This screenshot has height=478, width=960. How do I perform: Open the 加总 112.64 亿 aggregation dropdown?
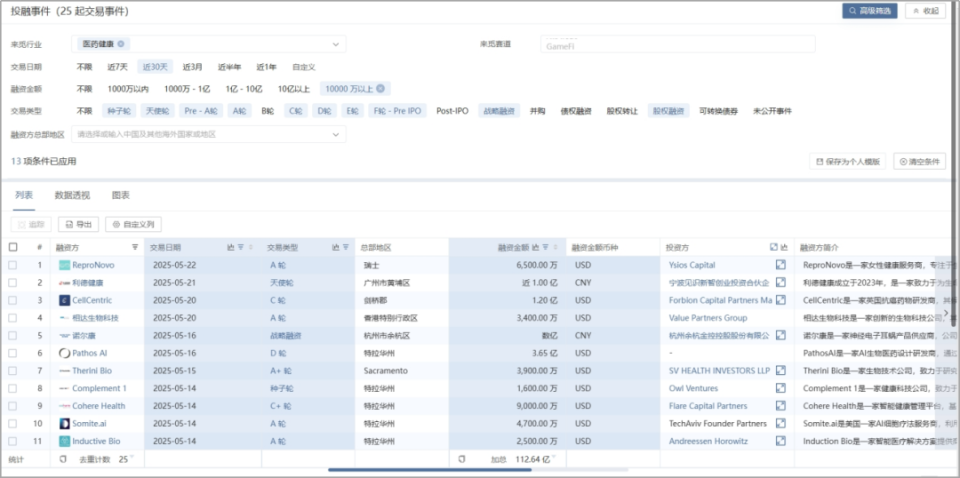[553, 458]
